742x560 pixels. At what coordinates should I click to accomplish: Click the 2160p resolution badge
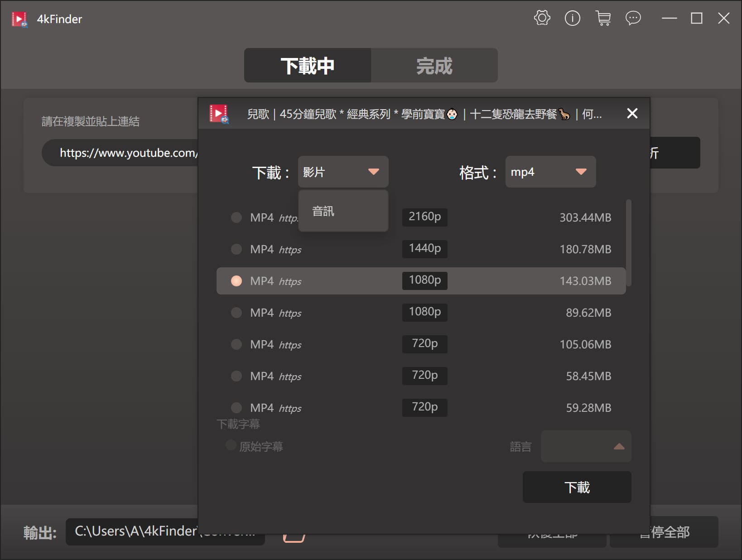(x=424, y=217)
